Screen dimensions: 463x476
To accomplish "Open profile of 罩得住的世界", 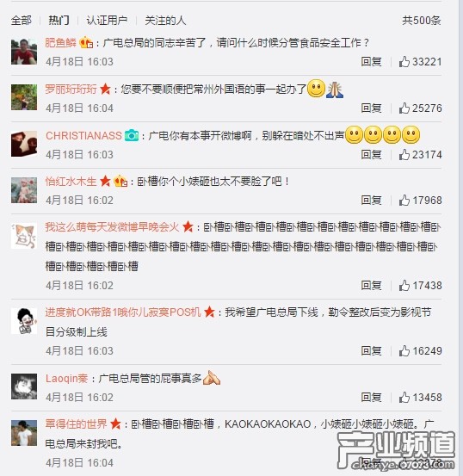I will 76,423.
